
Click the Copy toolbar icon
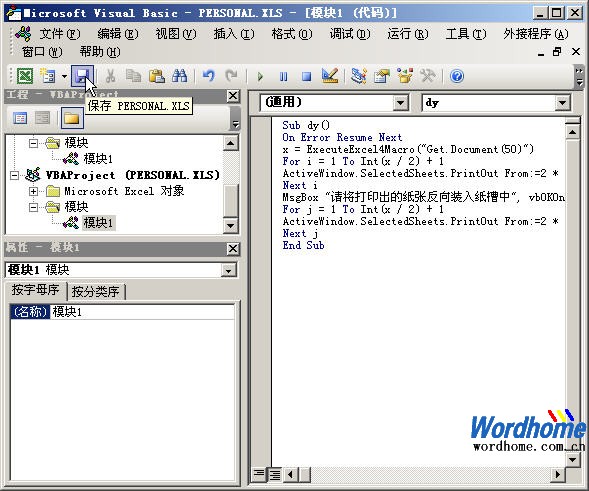pyautogui.click(x=133, y=76)
